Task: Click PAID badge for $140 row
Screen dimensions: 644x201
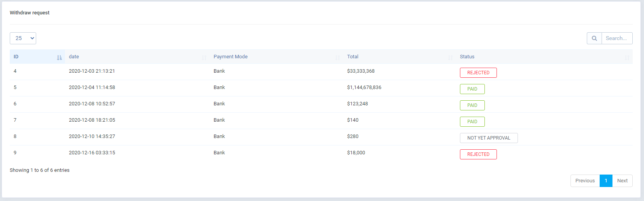Action: coord(472,122)
